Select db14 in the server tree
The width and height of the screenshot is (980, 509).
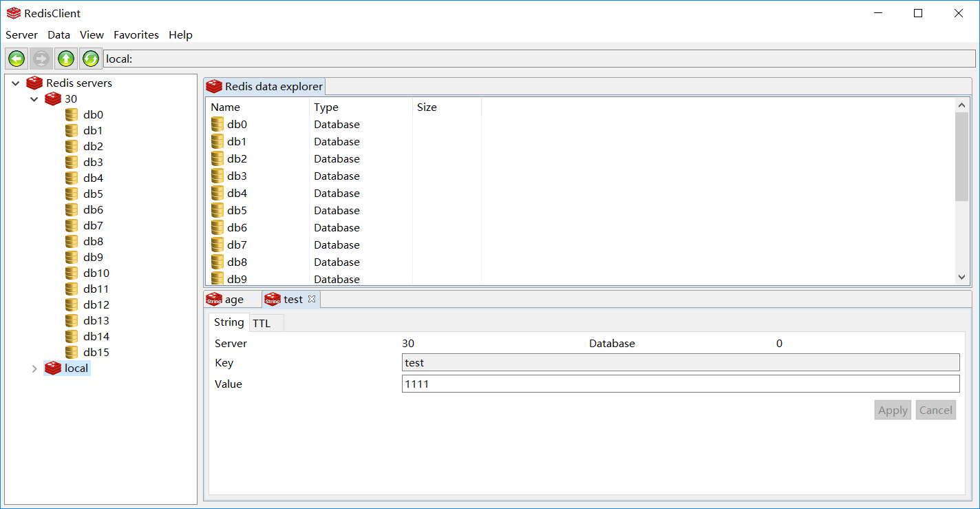[96, 336]
